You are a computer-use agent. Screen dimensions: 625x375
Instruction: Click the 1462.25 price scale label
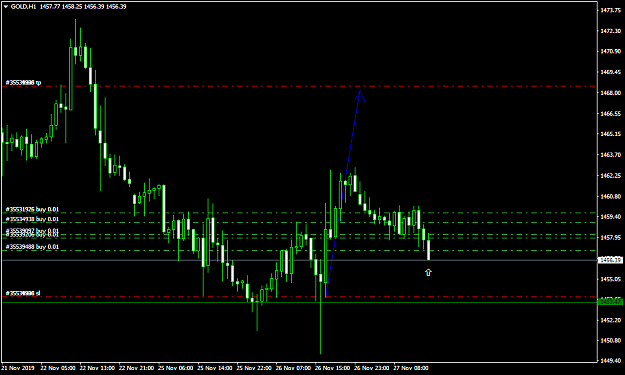point(611,176)
